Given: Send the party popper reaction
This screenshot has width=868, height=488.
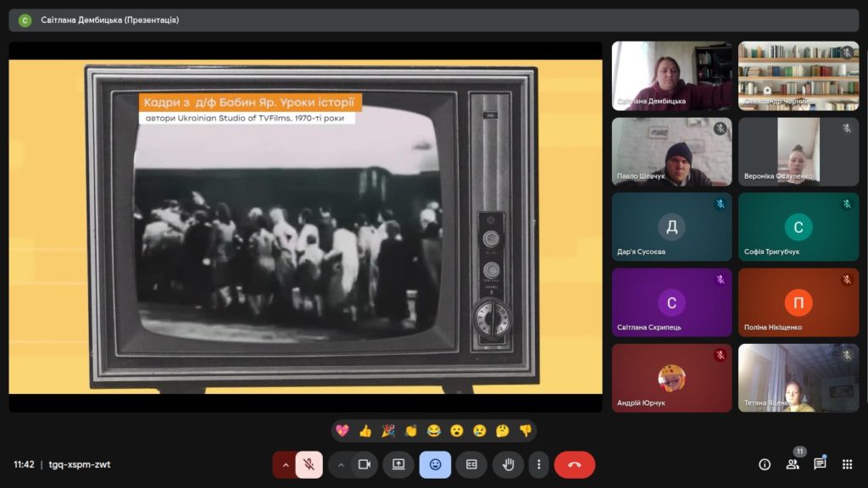Looking at the screenshot, I should (x=388, y=430).
